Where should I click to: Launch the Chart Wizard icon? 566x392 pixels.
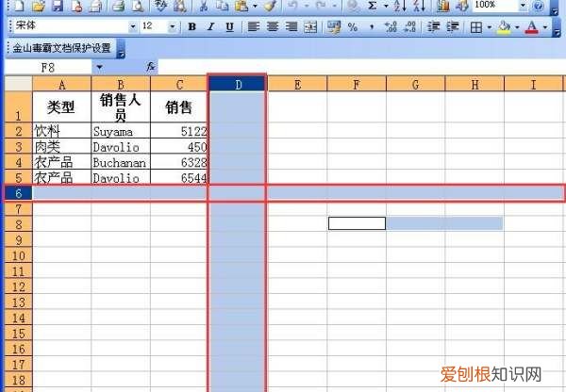[443, 5]
